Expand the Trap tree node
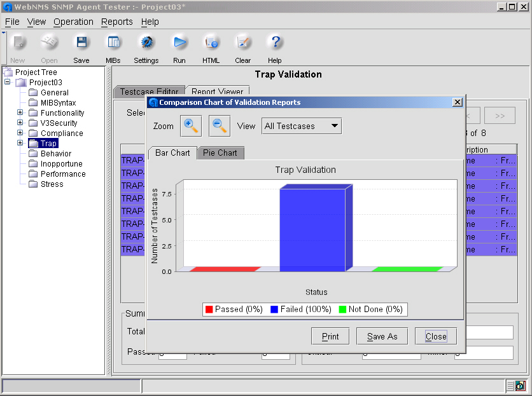This screenshot has height=396, width=532. [x=20, y=143]
